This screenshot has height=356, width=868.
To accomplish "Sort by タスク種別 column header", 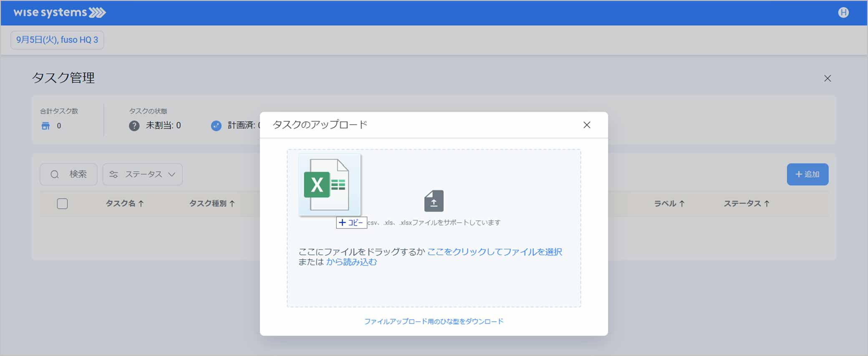I will click(212, 203).
